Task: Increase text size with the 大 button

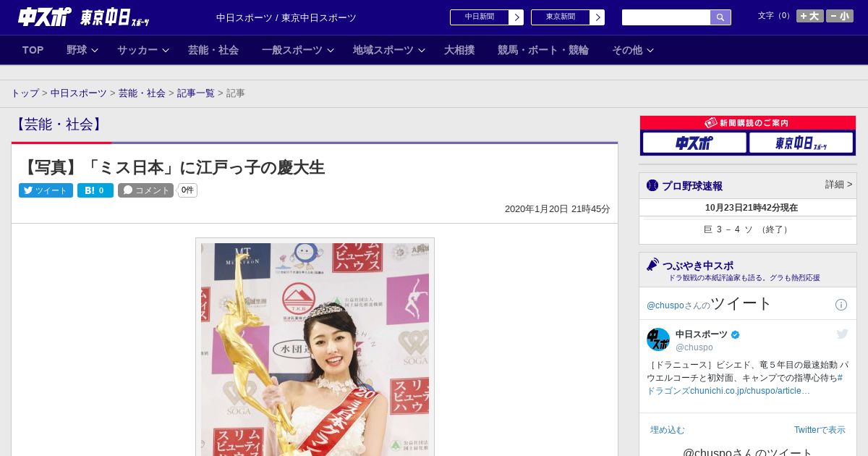Action: point(810,16)
